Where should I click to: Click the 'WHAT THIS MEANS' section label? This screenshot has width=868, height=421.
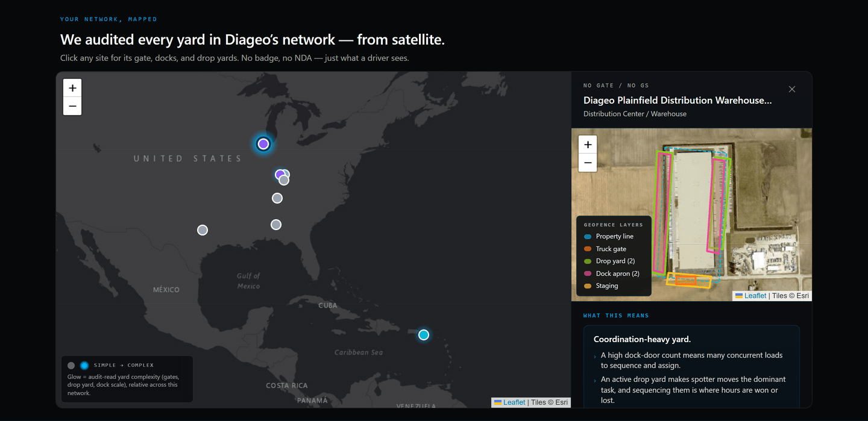616,316
